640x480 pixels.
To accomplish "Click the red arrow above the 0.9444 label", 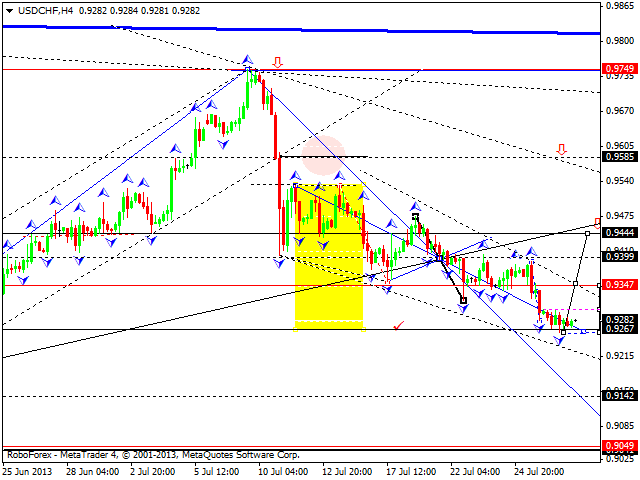I will point(597,221).
